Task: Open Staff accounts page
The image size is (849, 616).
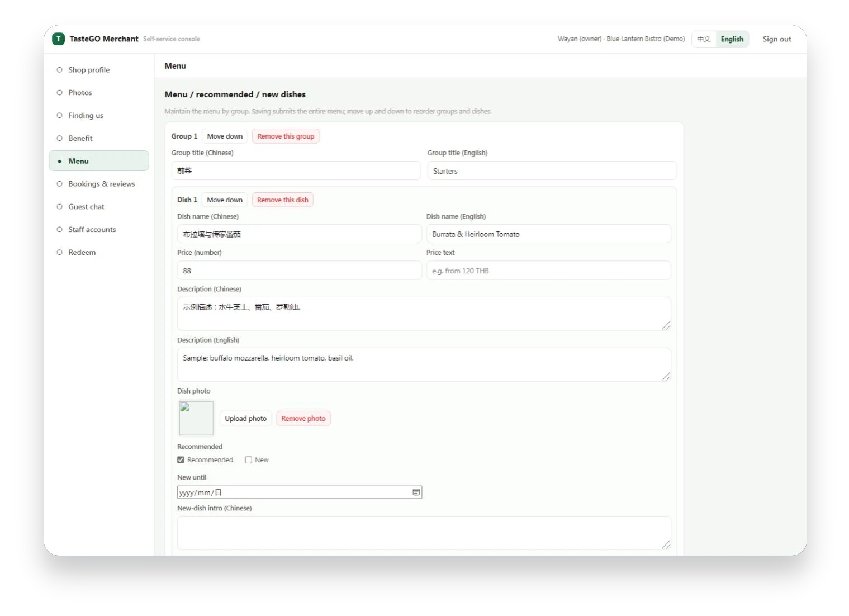Action: (x=99, y=230)
